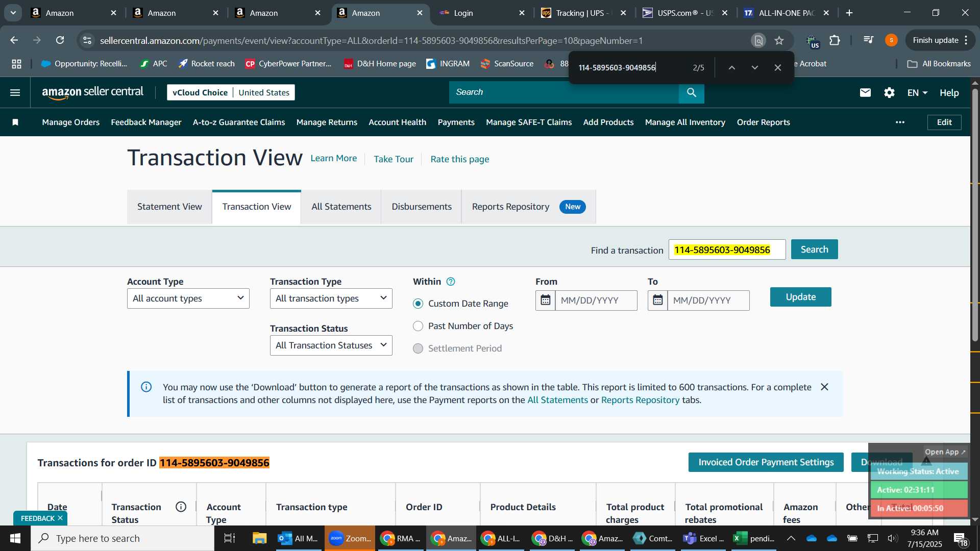Expand the Transaction Type dropdown
The width and height of the screenshot is (980, 551).
click(x=331, y=298)
